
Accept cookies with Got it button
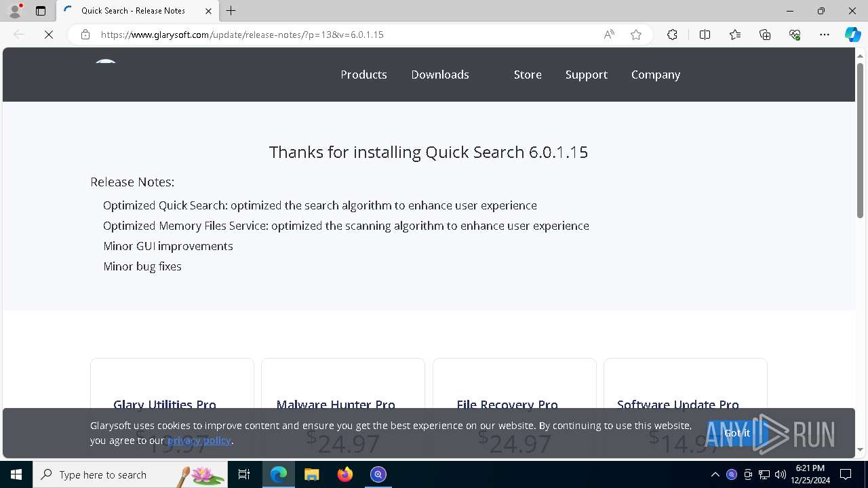737,433
